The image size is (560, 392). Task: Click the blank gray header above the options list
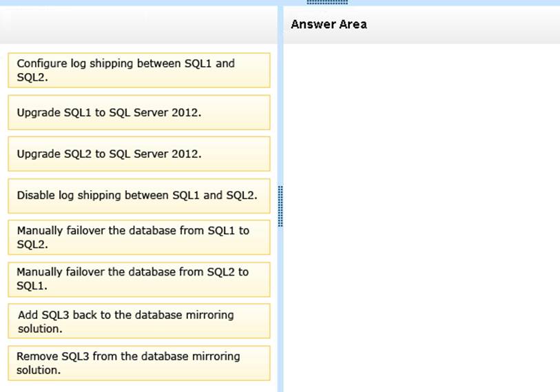pyautogui.click(x=138, y=26)
